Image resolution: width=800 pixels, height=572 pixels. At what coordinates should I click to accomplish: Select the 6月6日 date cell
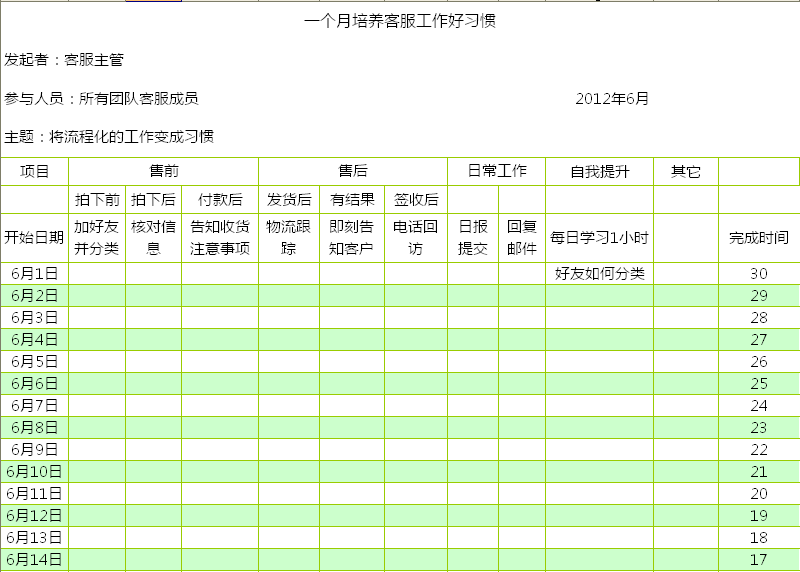tap(34, 384)
